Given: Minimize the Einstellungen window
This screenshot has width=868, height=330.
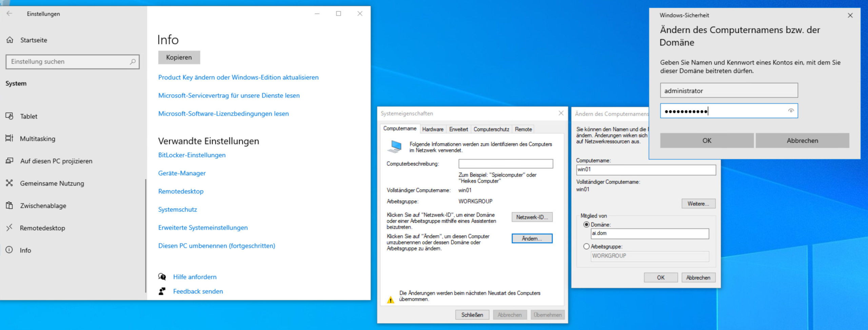Looking at the screenshot, I should [317, 14].
